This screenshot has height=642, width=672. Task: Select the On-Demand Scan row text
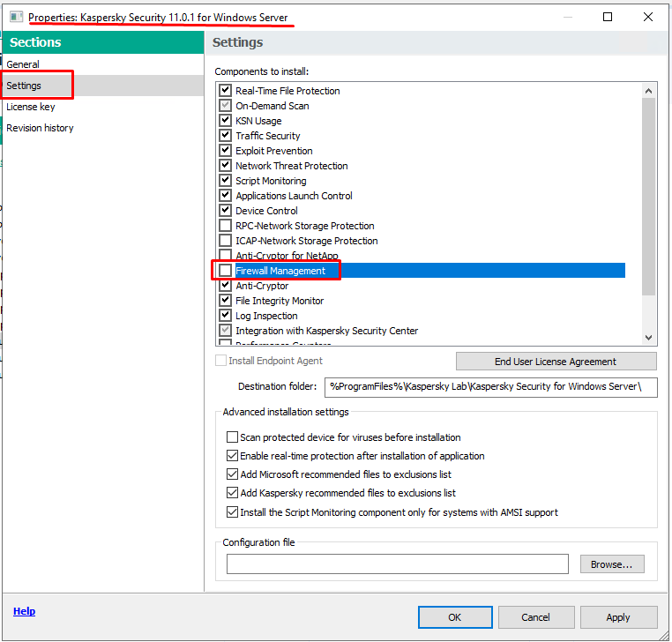pyautogui.click(x=273, y=106)
